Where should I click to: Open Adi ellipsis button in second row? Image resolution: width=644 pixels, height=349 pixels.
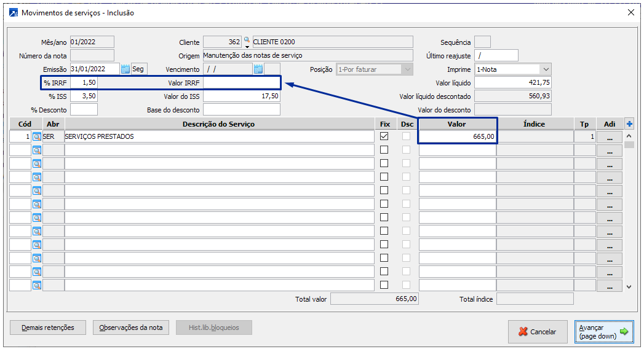pos(610,151)
